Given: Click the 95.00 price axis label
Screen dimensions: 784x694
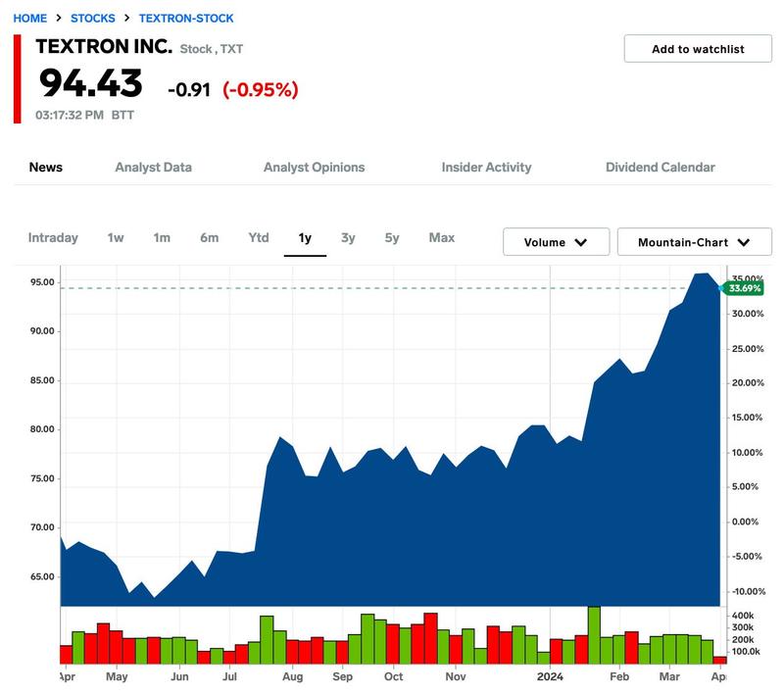Looking at the screenshot, I should [42, 282].
